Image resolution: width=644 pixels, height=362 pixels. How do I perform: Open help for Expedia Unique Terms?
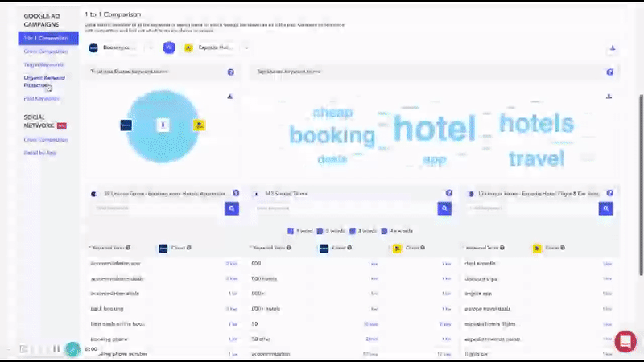pos(610,193)
